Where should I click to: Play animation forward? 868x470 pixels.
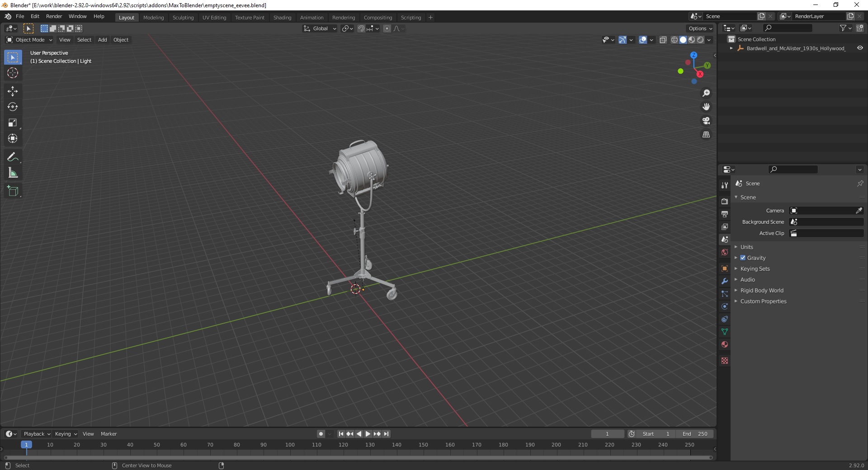click(368, 434)
